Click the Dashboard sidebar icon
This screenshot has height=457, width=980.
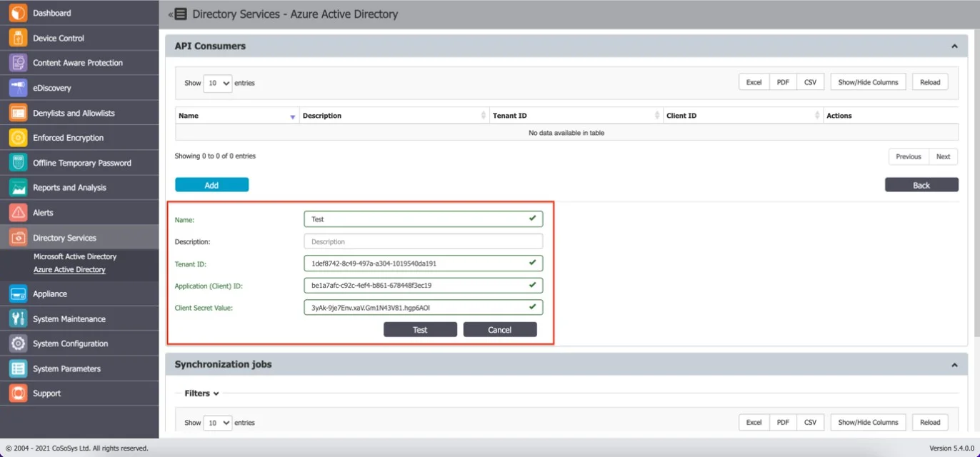click(18, 13)
